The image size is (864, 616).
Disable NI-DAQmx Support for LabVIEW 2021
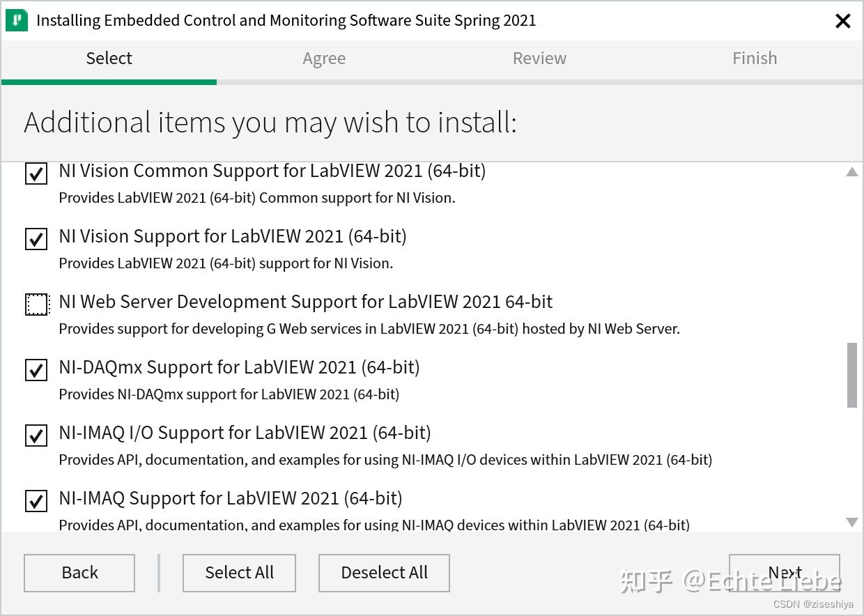36,370
